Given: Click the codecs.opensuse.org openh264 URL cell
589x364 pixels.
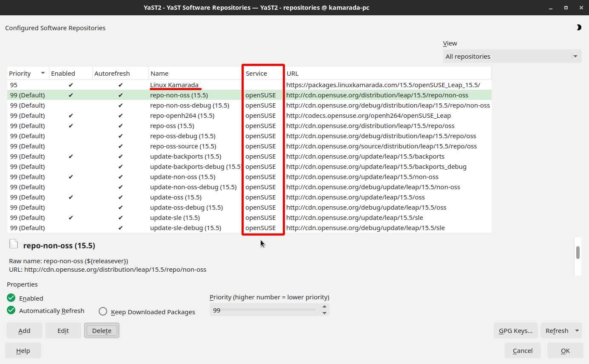Looking at the screenshot, I should 369,116.
